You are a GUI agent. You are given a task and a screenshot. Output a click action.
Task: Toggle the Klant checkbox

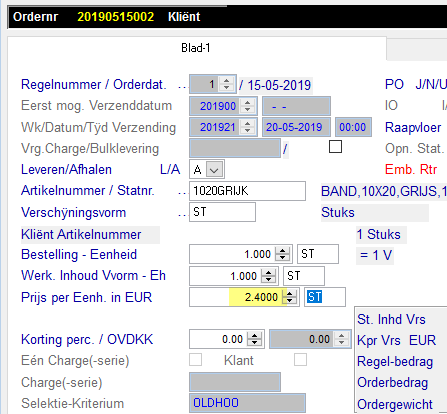pos(300,360)
